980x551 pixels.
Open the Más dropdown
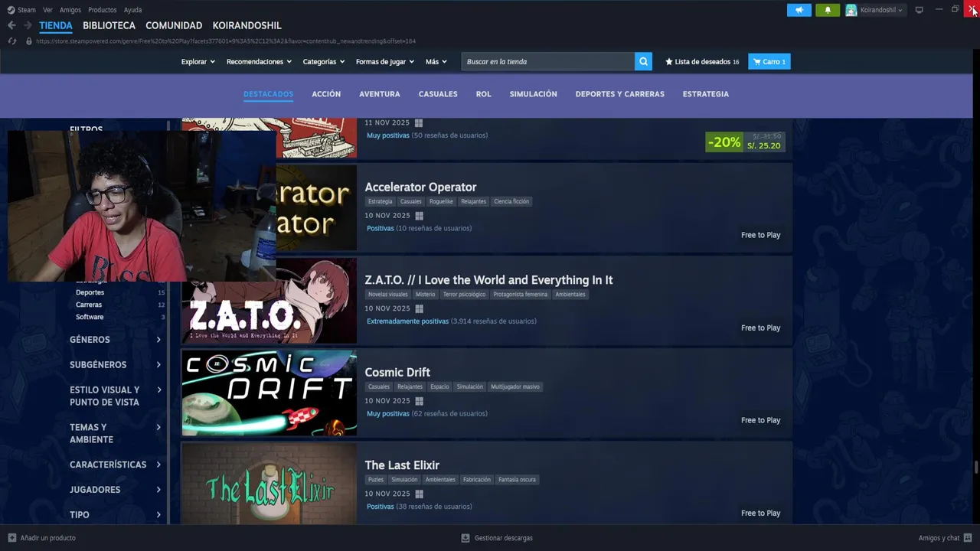coord(436,61)
